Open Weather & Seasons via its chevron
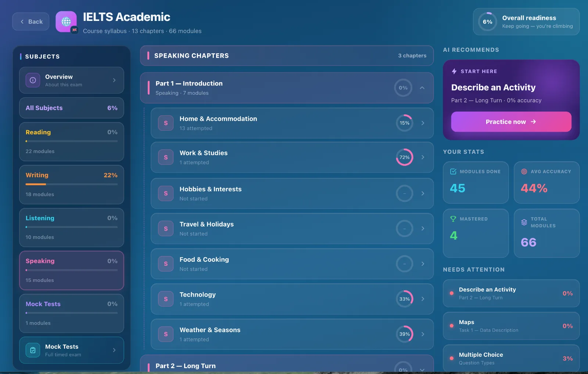Image resolution: width=588 pixels, height=374 pixels. coord(423,334)
